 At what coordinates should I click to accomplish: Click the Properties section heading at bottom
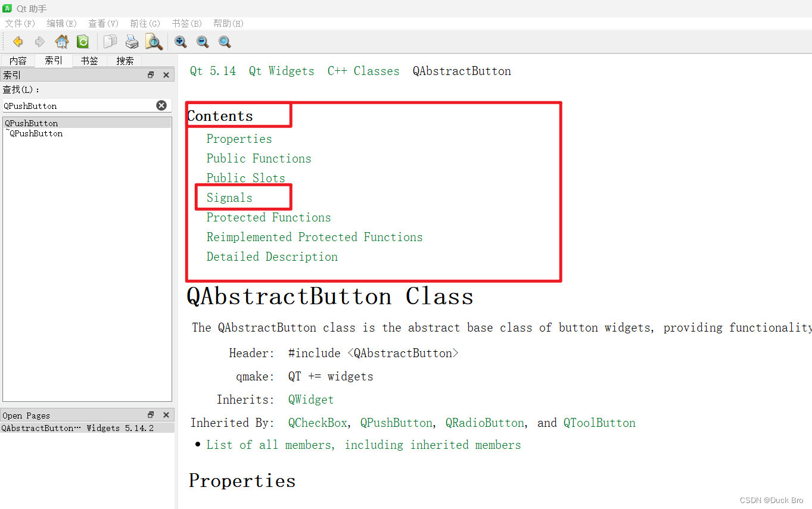242,481
